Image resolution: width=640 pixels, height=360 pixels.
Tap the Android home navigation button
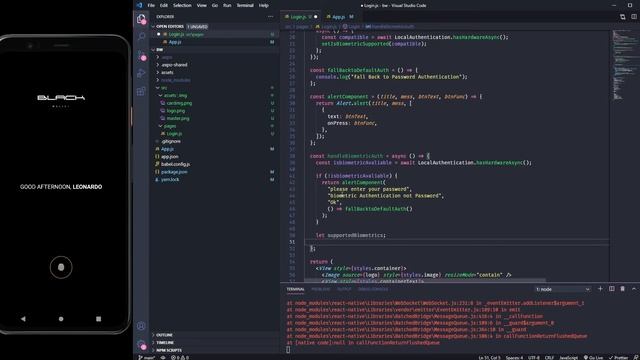click(x=61, y=319)
